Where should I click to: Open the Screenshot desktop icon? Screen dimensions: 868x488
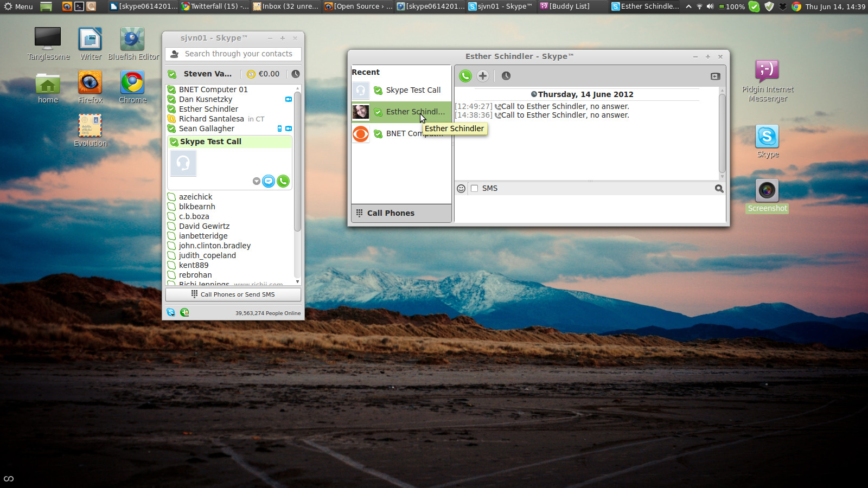tap(767, 196)
